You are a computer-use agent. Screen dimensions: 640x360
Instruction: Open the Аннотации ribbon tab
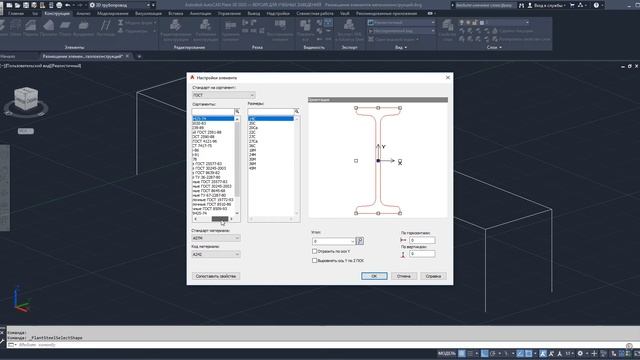(x=200, y=13)
